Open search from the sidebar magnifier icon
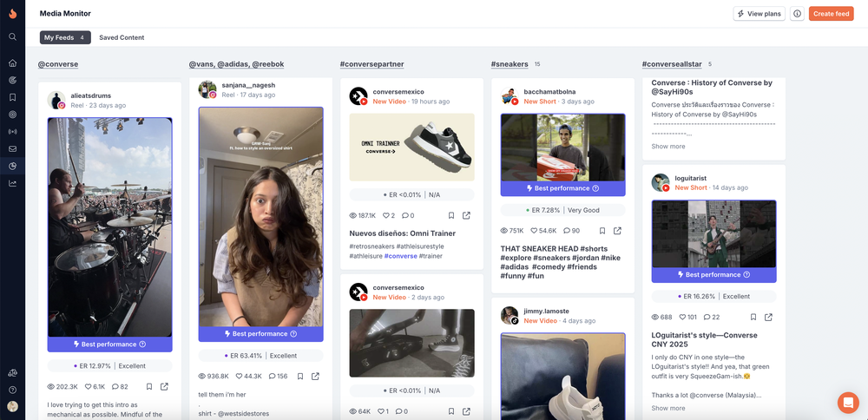 coord(13,37)
